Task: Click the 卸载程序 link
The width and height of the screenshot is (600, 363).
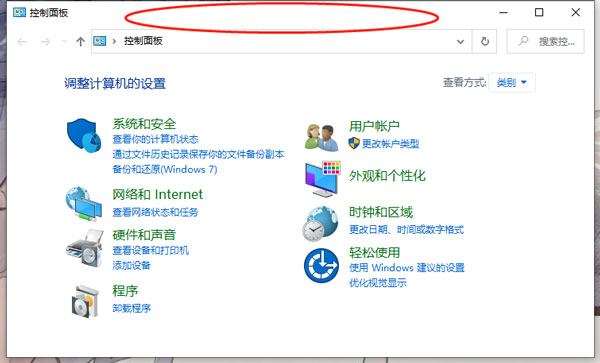Action: click(132, 308)
